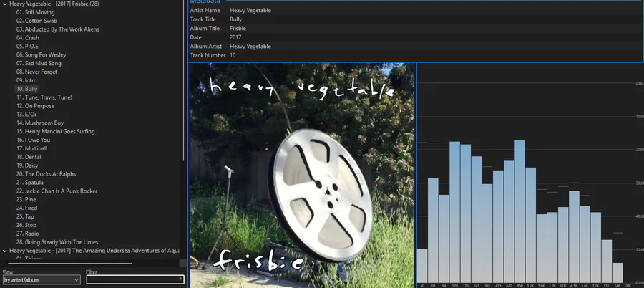The height and width of the screenshot is (288, 644).
Task: Select the Heavy Vegetable - [2017] Frisbie album row
Action: [x=54, y=4]
